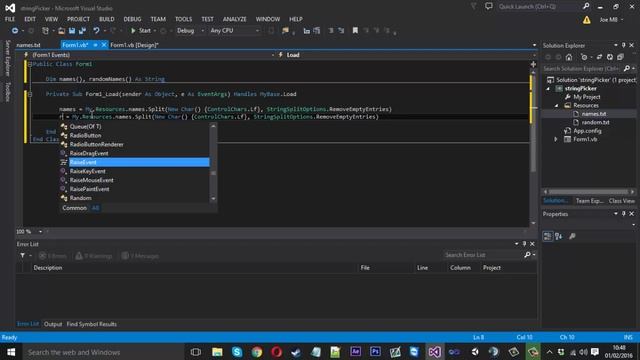Open Toolbox side tab
Viewport: 640px width, 360px height.
pyautogui.click(x=7, y=92)
